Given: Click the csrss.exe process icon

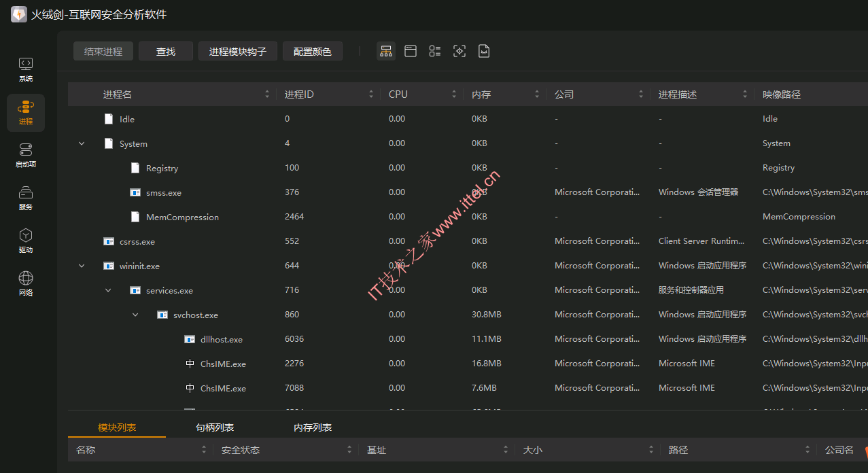Looking at the screenshot, I should (109, 241).
